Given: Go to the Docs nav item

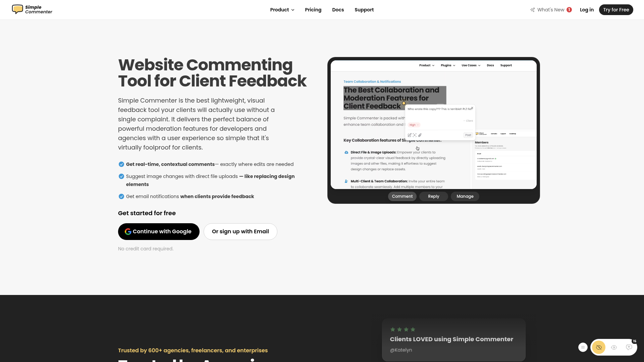Looking at the screenshot, I should pos(338,10).
